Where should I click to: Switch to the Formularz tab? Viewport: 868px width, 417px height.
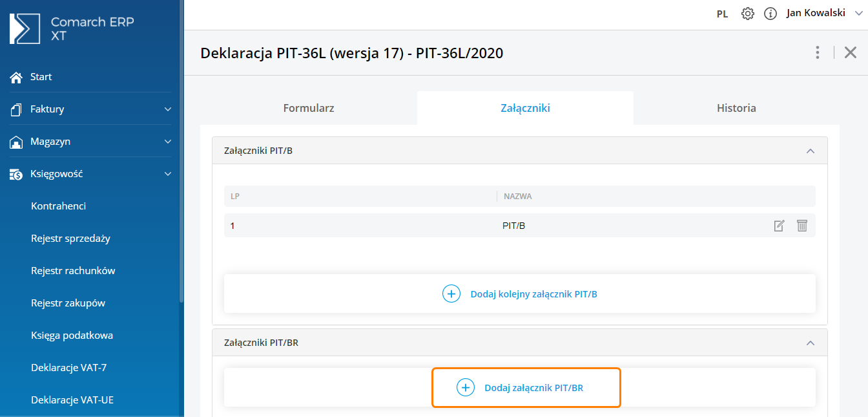point(309,108)
